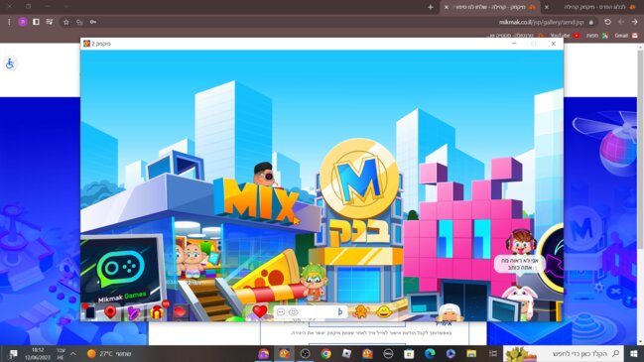Screen dimensions: 644x362
Task: Click the red heart icon beside chat box
Action: pyautogui.click(x=260, y=311)
